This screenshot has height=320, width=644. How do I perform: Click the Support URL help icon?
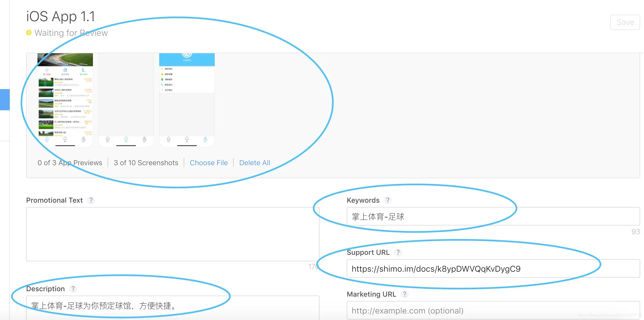pos(398,252)
